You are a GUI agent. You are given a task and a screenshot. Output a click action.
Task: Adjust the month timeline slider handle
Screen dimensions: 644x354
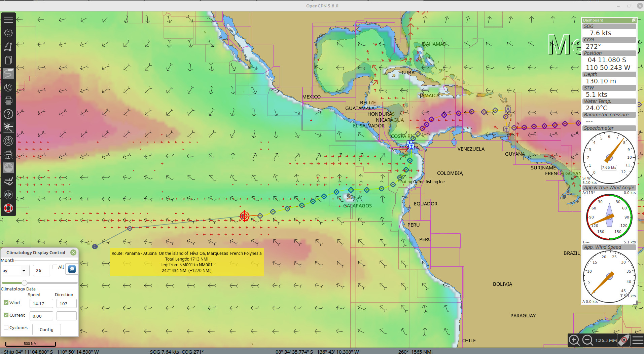pos(24,283)
